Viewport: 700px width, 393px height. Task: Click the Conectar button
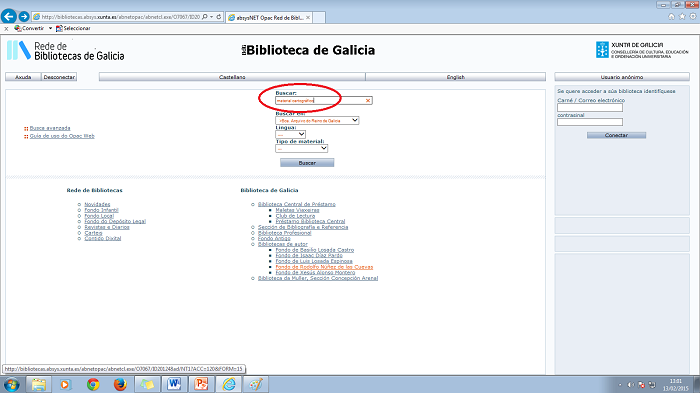coord(616,135)
